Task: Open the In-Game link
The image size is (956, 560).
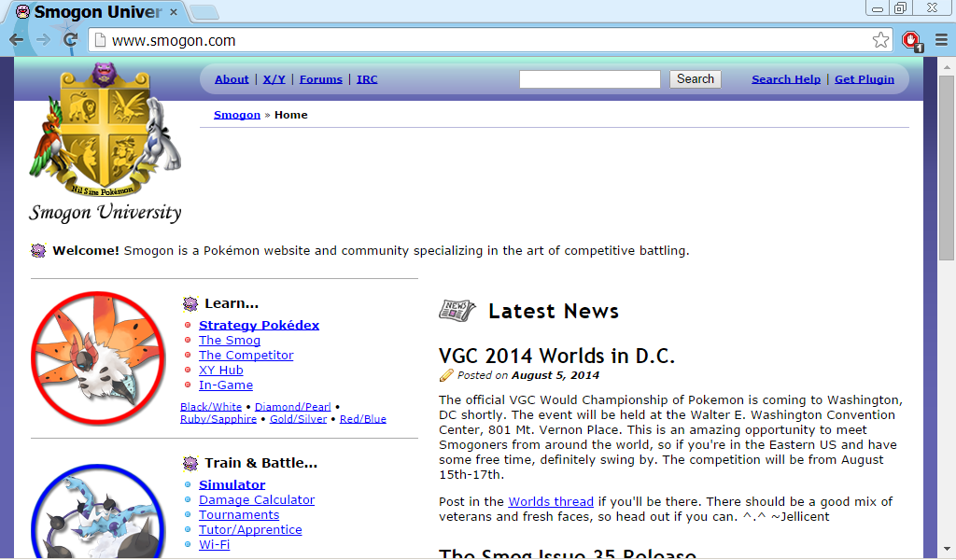Action: coord(226,385)
